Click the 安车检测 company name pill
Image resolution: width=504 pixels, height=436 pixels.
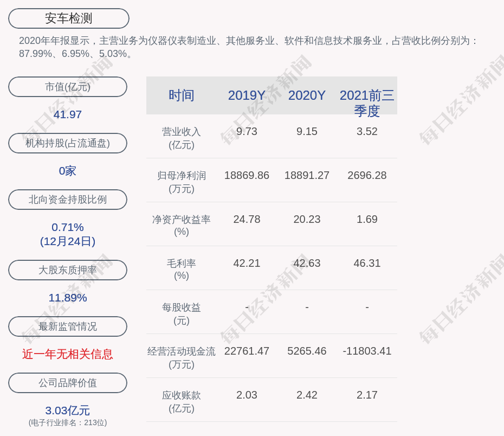pos(69,18)
